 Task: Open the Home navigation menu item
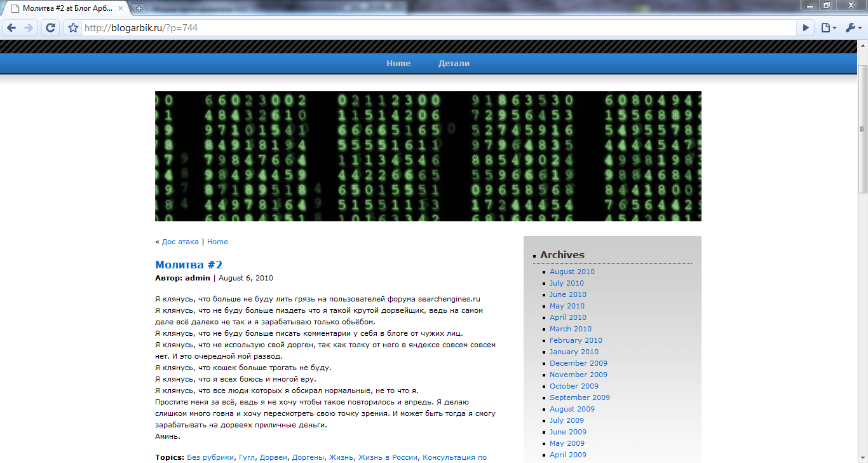coord(398,64)
